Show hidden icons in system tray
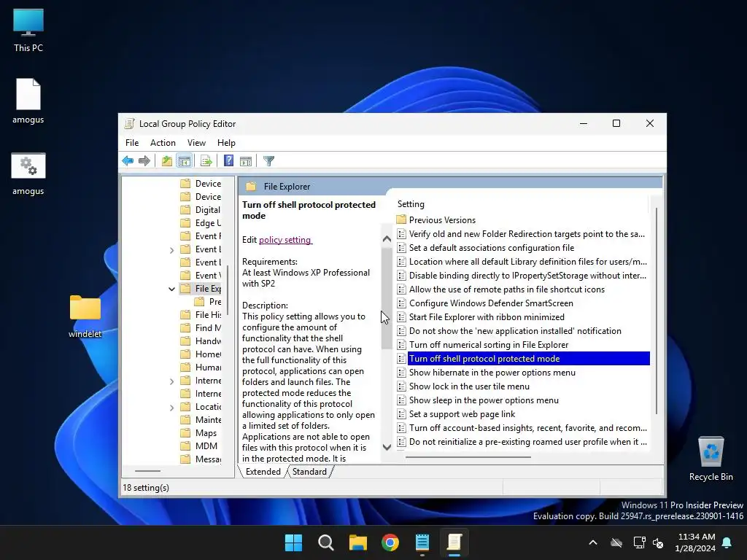The height and width of the screenshot is (560, 747). tap(593, 542)
